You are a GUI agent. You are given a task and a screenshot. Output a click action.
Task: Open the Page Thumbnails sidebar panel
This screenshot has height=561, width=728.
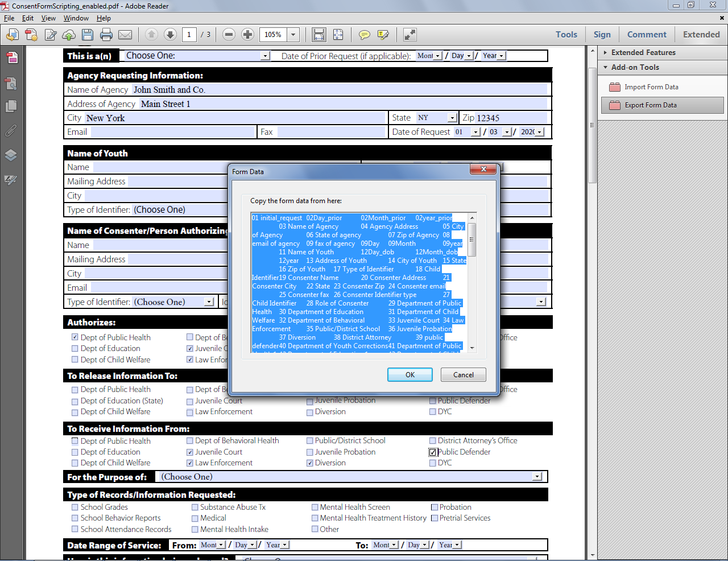pyautogui.click(x=11, y=57)
